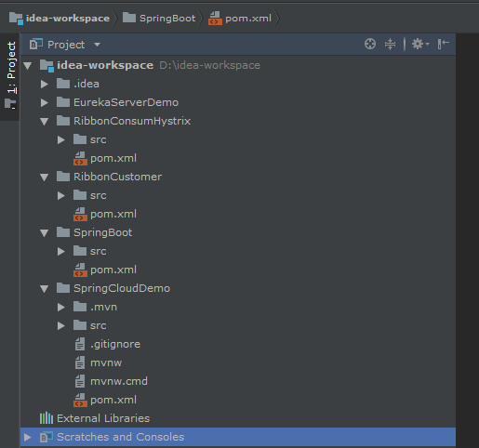Select mvnw.cmd file in the tree

click(119, 381)
